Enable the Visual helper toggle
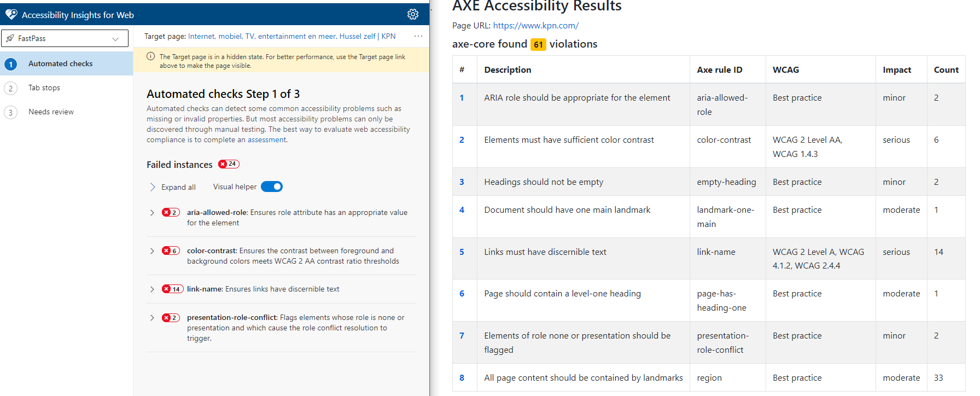Image resolution: width=980 pixels, height=396 pixels. coord(272,187)
